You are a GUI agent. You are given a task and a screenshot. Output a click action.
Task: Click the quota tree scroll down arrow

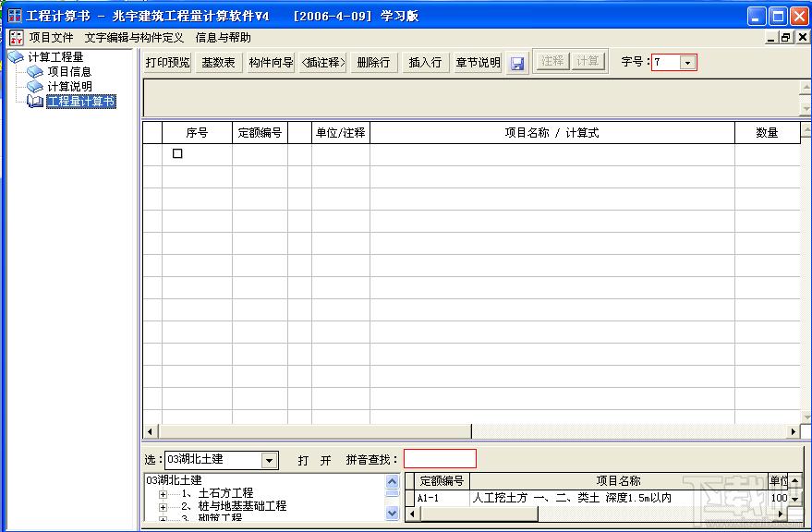pos(392,514)
